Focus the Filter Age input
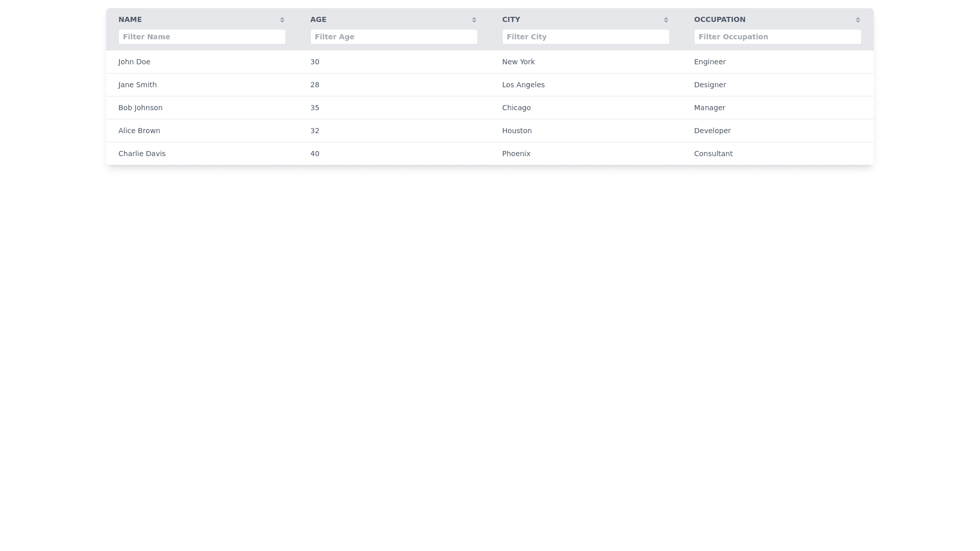Screen dimensions: 980x551 click(394, 37)
